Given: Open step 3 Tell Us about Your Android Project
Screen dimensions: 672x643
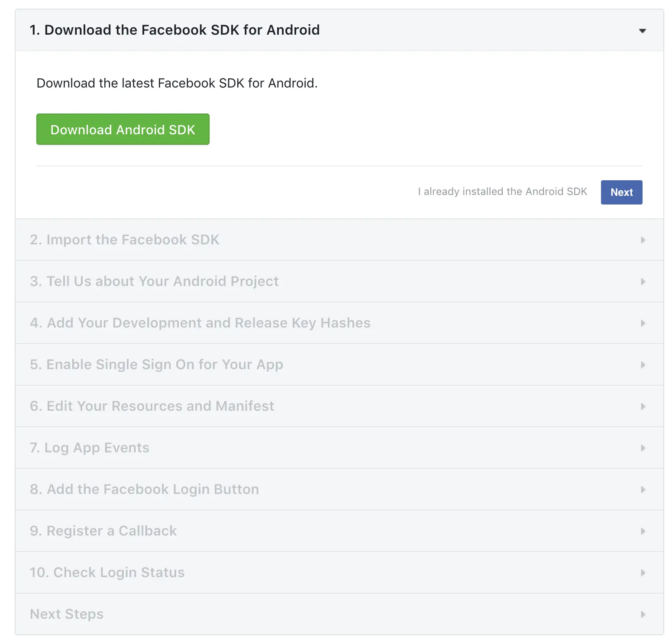Looking at the screenshot, I should [154, 281].
